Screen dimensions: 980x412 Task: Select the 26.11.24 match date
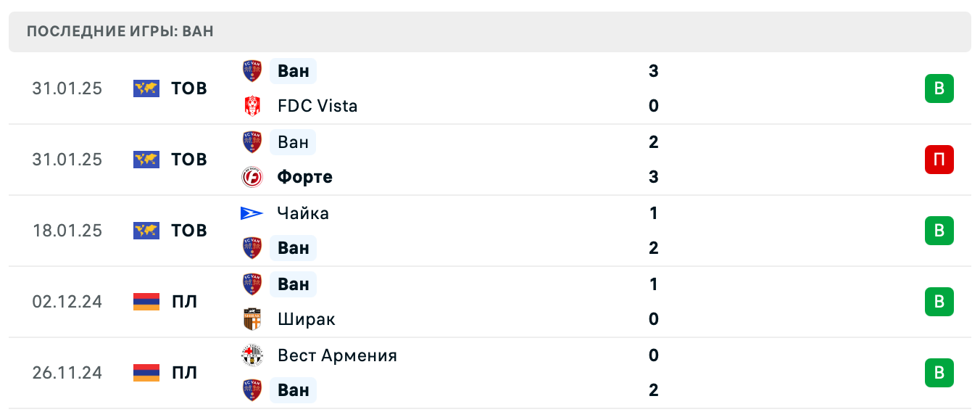coord(67,373)
